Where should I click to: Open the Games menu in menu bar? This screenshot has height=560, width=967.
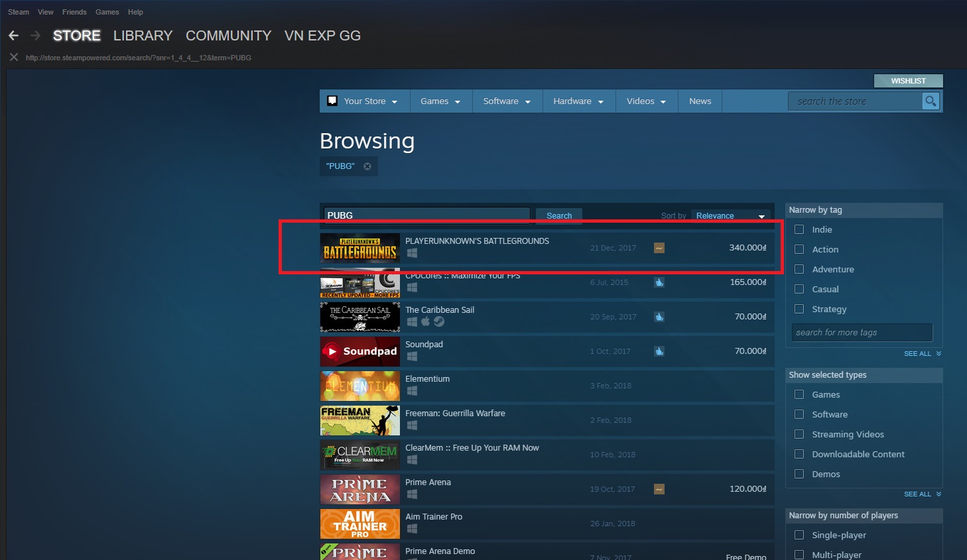(x=107, y=12)
